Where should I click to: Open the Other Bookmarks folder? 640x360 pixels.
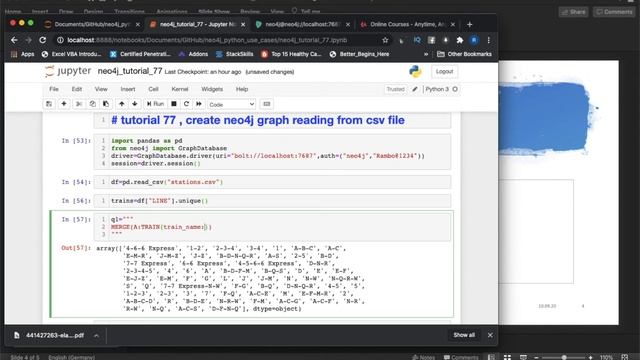click(x=464, y=54)
